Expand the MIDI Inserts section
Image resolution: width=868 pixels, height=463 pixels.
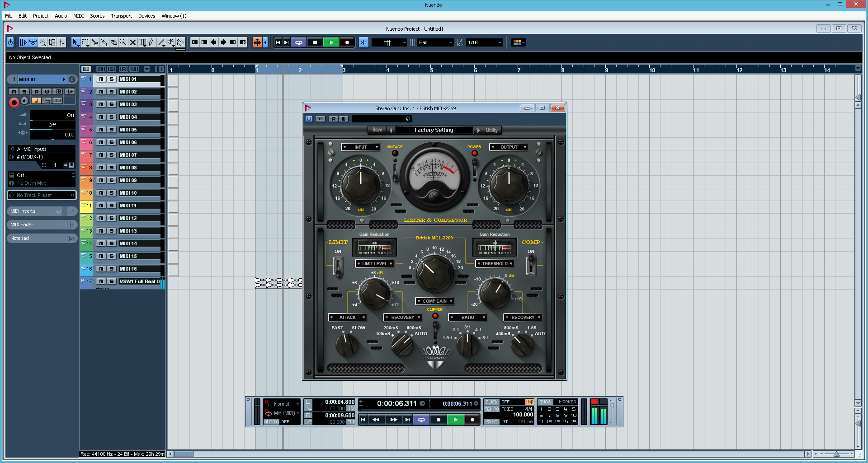pyautogui.click(x=37, y=211)
